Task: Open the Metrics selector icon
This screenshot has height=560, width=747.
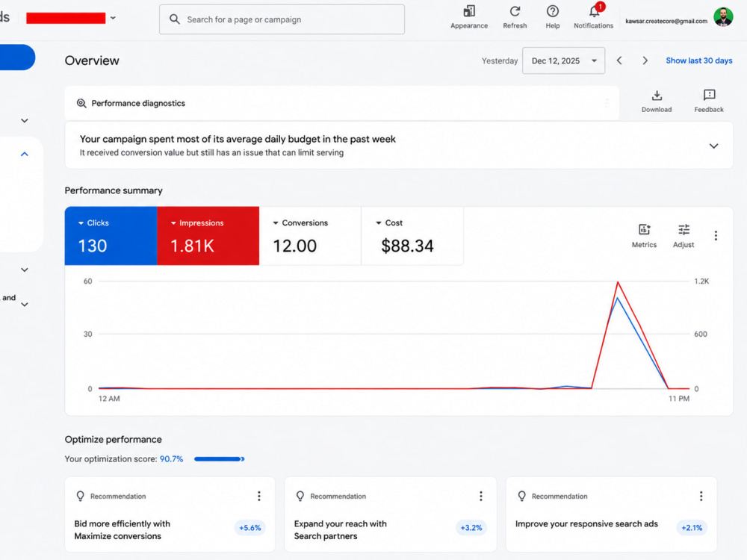Action: click(644, 230)
